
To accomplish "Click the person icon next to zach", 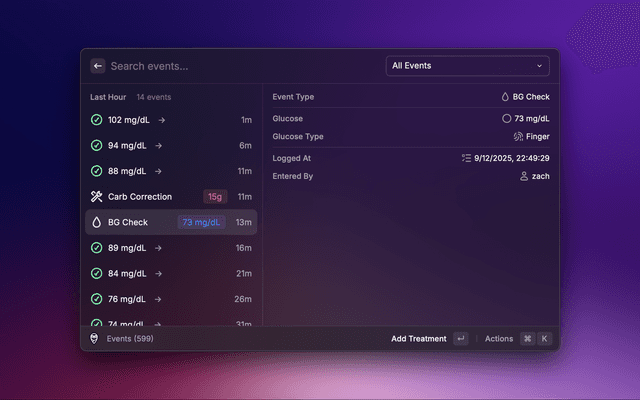I will coord(524,176).
